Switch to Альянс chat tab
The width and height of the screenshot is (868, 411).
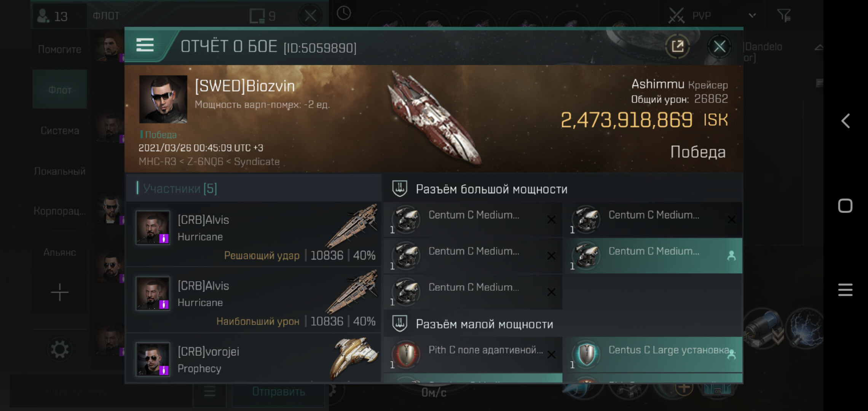pos(60,252)
